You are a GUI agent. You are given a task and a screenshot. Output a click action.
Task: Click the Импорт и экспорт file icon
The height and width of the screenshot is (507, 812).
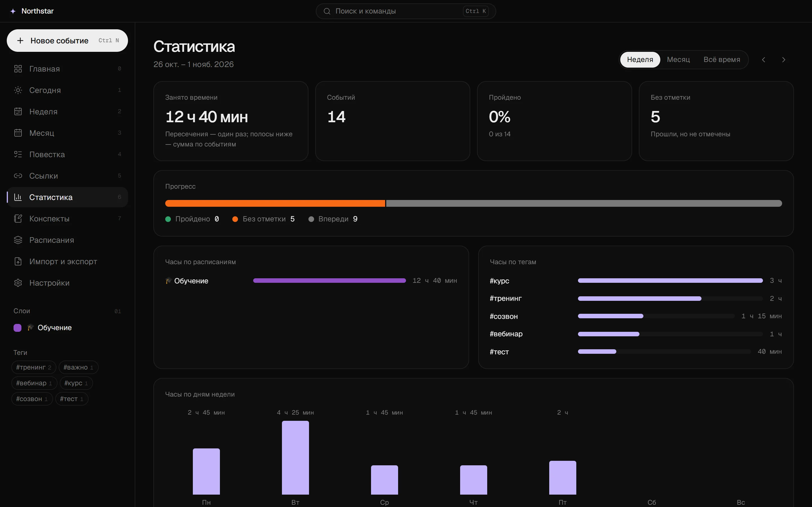point(18,262)
